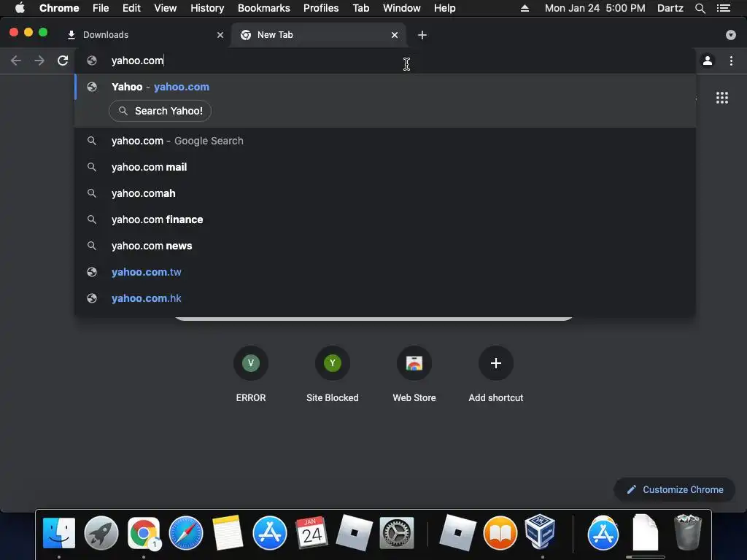Image resolution: width=747 pixels, height=560 pixels.
Task: Open the Apple menu
Action: [20, 8]
